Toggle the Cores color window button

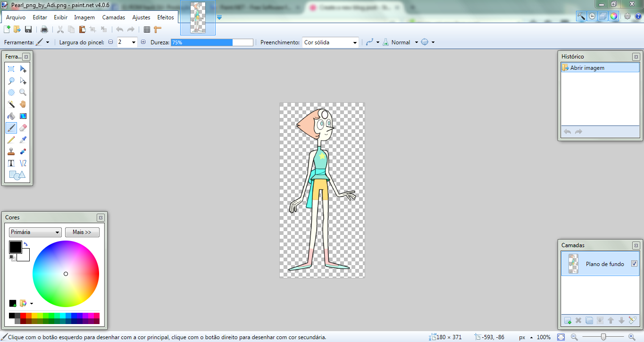pyautogui.click(x=613, y=16)
